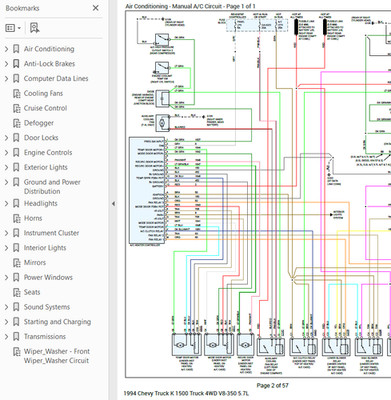The image size is (391, 400).
Task: Click the Interior Lights bookmark icon
Action: 16,248
